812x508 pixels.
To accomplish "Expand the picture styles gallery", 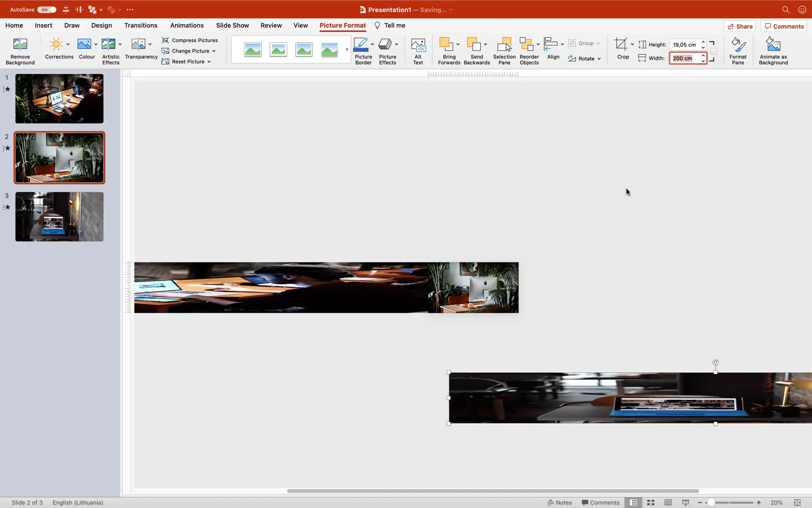I will (x=346, y=49).
